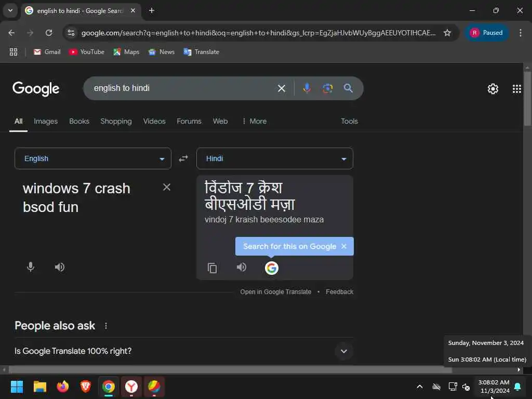Open the People also ask options menu
The image size is (532, 399).
pyautogui.click(x=106, y=326)
